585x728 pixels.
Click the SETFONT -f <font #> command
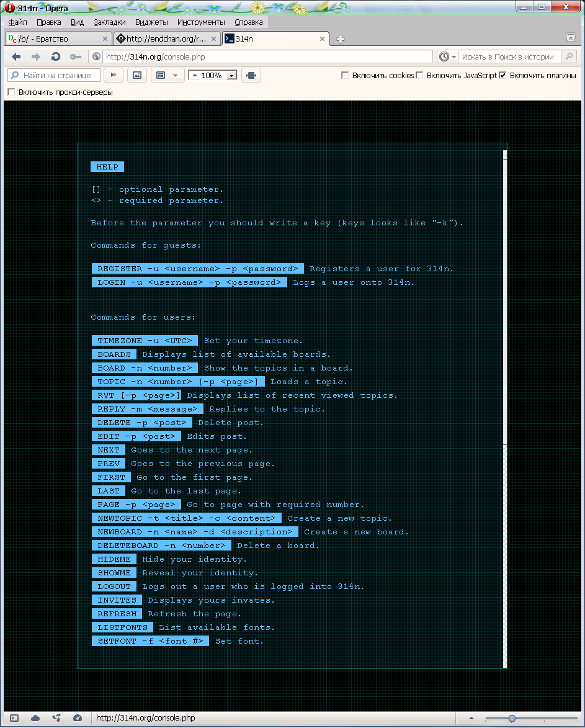point(150,640)
